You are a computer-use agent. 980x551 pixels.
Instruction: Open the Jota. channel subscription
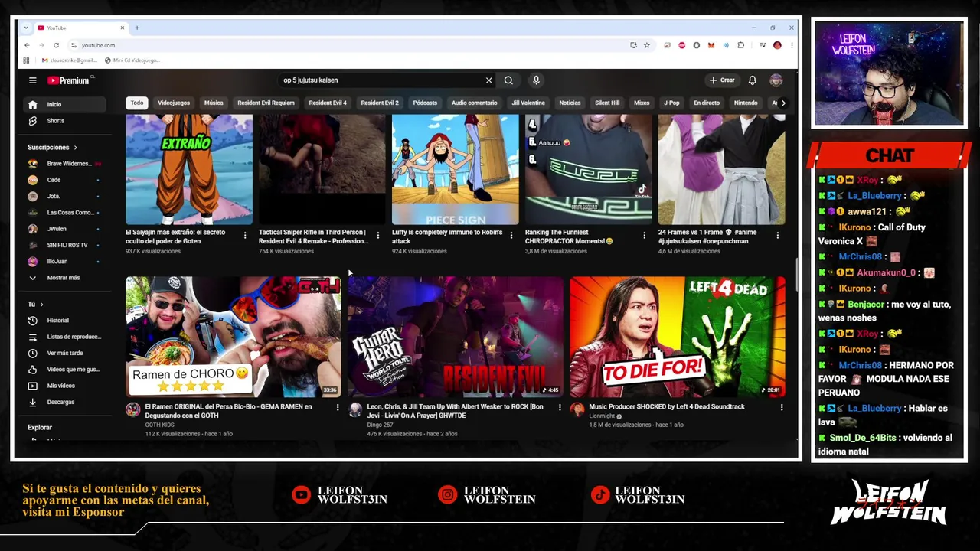click(64, 196)
